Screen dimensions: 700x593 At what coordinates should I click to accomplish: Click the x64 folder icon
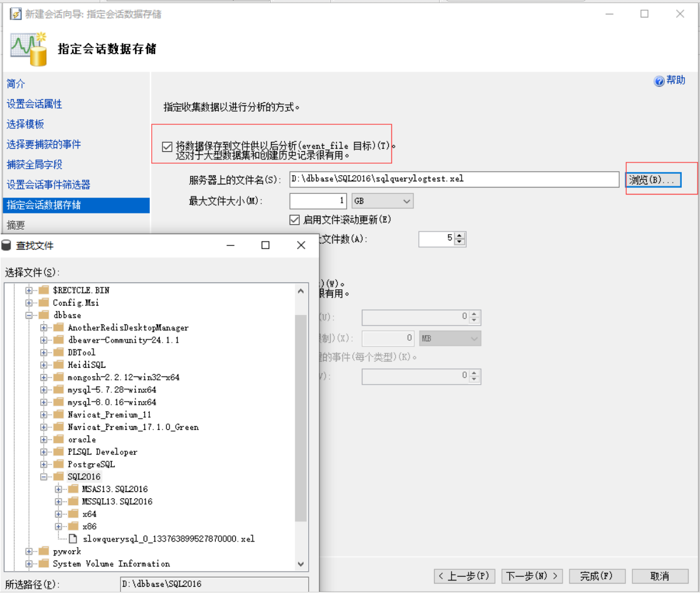tap(73, 514)
